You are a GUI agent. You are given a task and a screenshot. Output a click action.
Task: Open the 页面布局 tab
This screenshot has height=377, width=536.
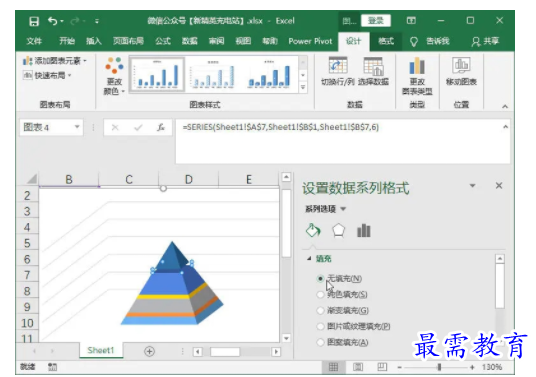pos(128,41)
